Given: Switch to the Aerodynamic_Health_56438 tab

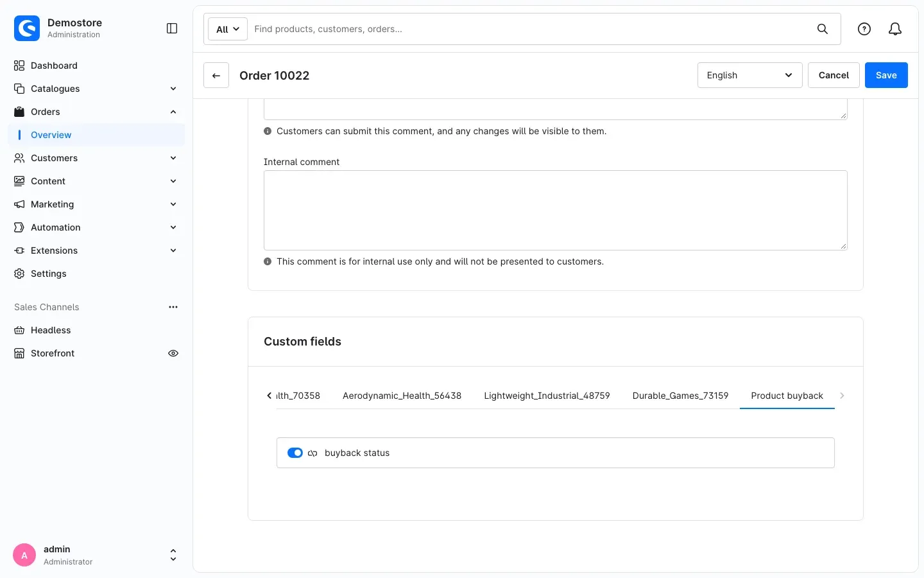Looking at the screenshot, I should pos(402,396).
